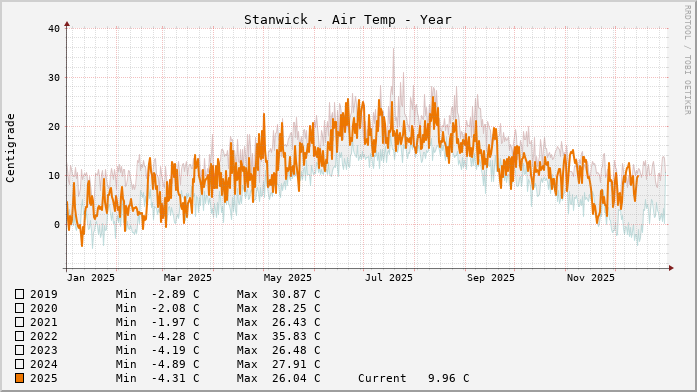Click the y-axis value 30
The width and height of the screenshot is (697, 392).
coord(54,78)
